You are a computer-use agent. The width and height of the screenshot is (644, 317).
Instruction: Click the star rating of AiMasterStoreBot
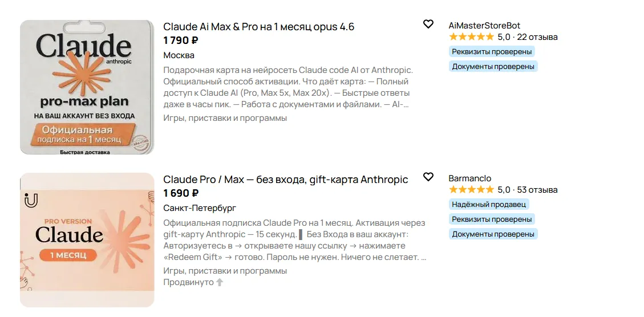[x=471, y=37]
